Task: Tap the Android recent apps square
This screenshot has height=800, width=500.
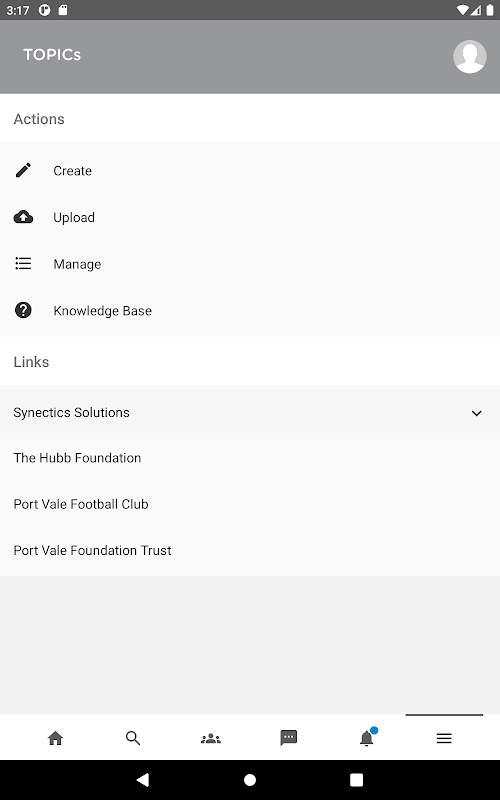Action: (357, 780)
